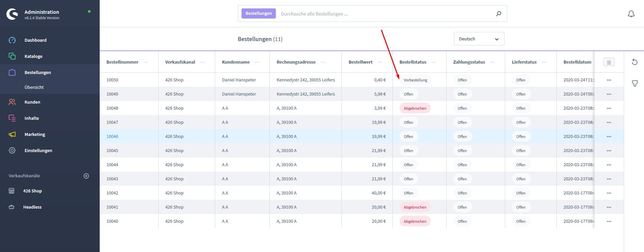Click the Inhalte content icon

tap(12, 118)
